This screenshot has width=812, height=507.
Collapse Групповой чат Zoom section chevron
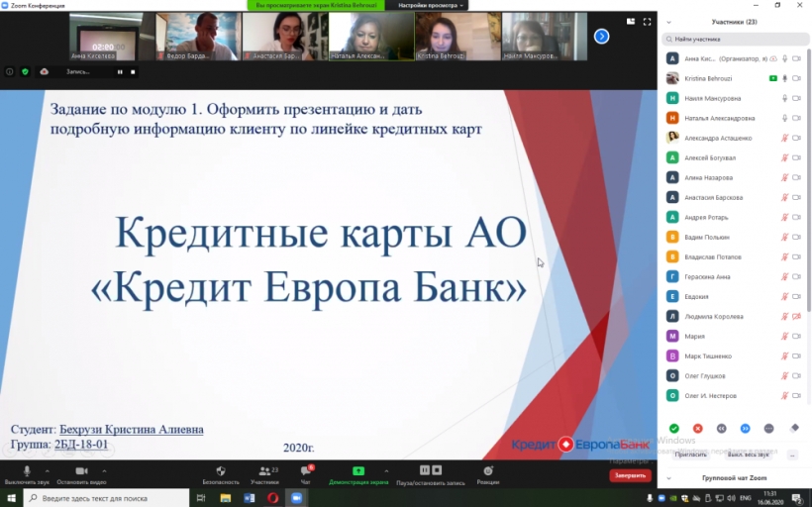[x=668, y=478]
